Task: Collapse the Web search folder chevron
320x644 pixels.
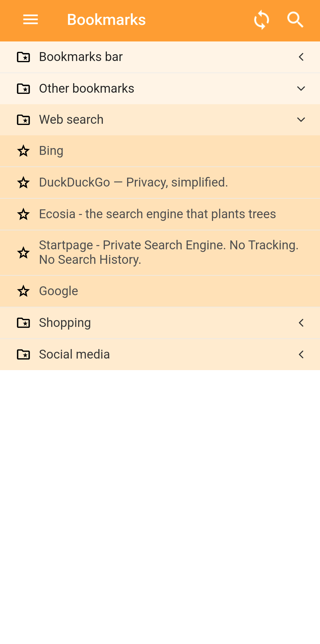Action: (x=301, y=120)
